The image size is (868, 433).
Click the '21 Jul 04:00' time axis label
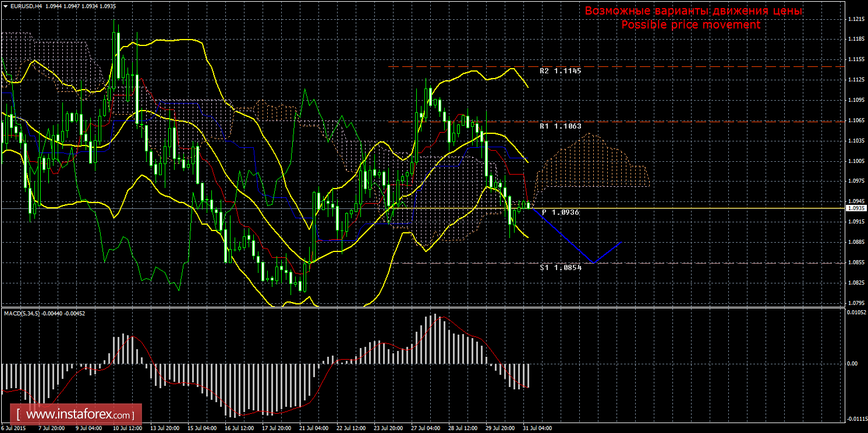[313, 428]
